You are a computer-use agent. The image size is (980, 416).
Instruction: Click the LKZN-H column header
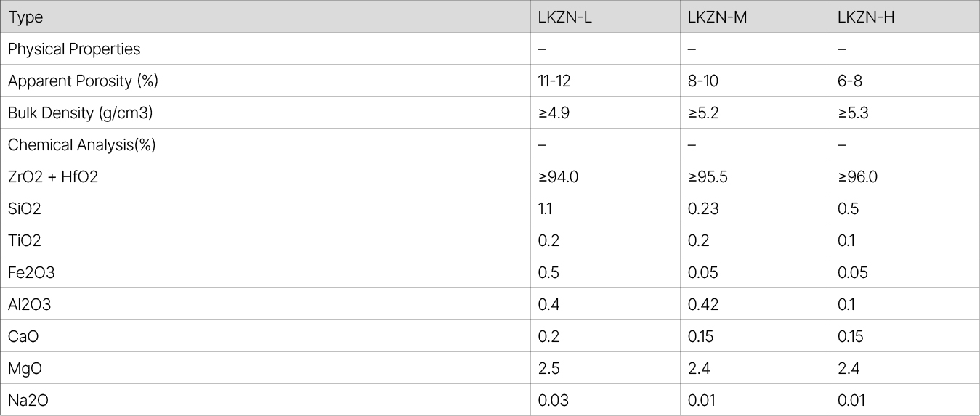[865, 17]
